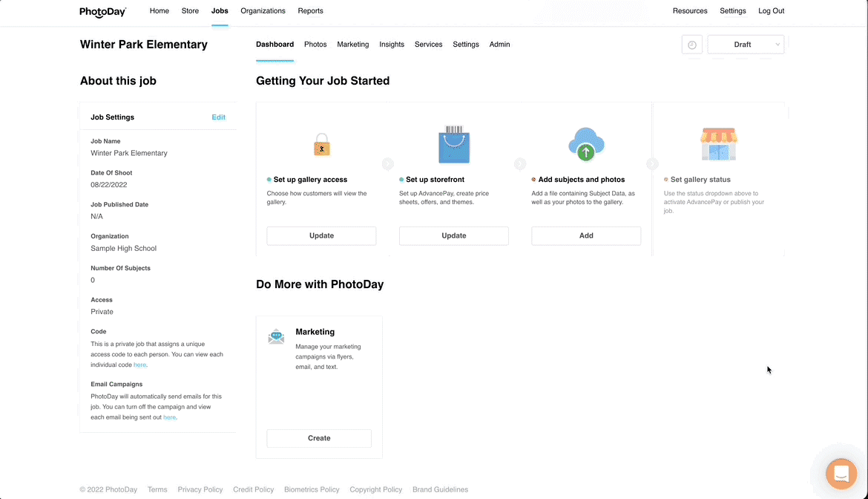Open the Insights tab
This screenshot has width=868, height=499.
(392, 45)
